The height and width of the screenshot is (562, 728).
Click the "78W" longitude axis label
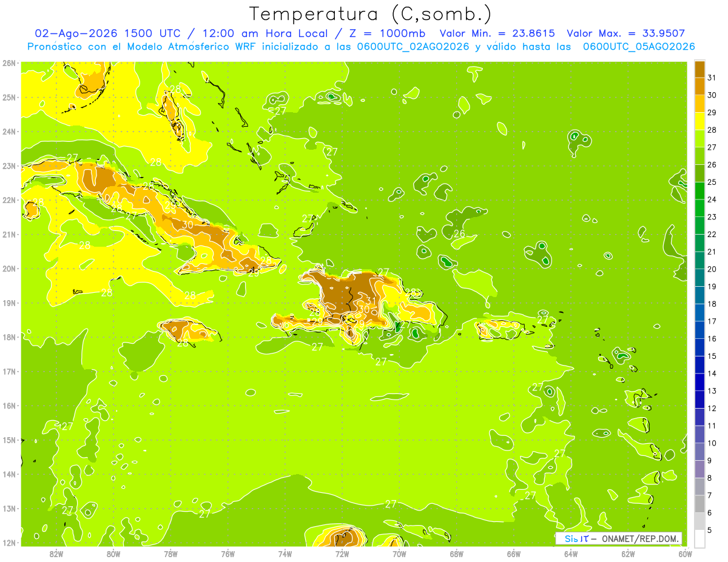tap(170, 554)
